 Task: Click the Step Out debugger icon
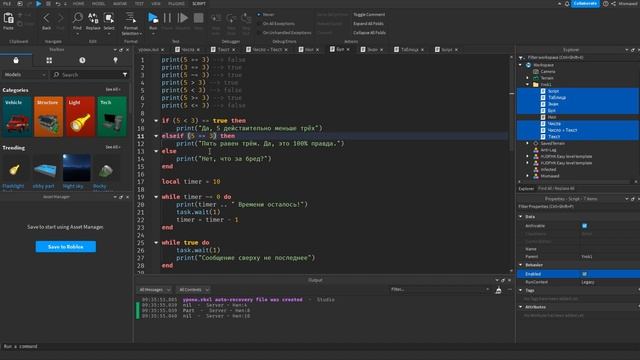[246, 18]
